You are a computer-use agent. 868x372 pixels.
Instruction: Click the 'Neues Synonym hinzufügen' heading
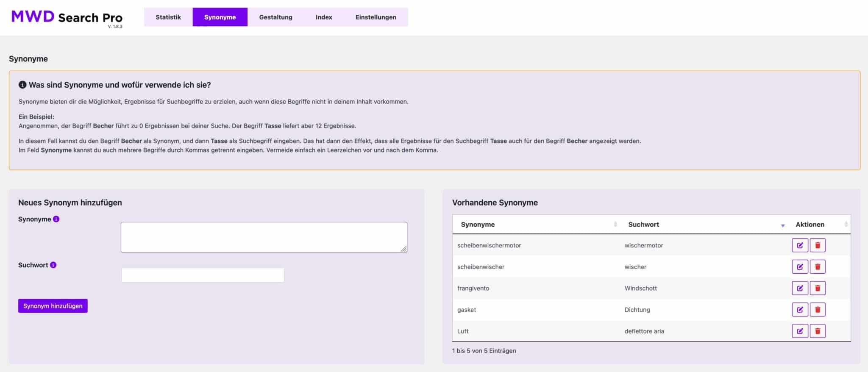70,203
